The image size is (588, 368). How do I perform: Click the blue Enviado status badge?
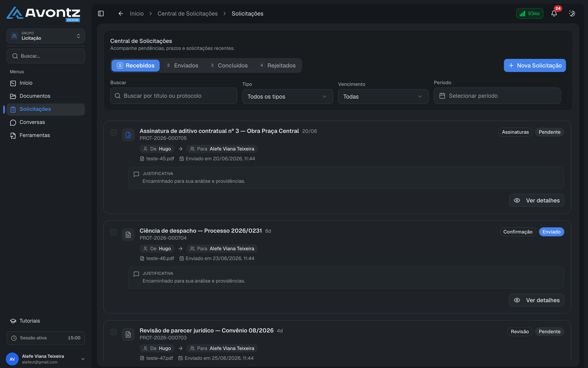[552, 232]
